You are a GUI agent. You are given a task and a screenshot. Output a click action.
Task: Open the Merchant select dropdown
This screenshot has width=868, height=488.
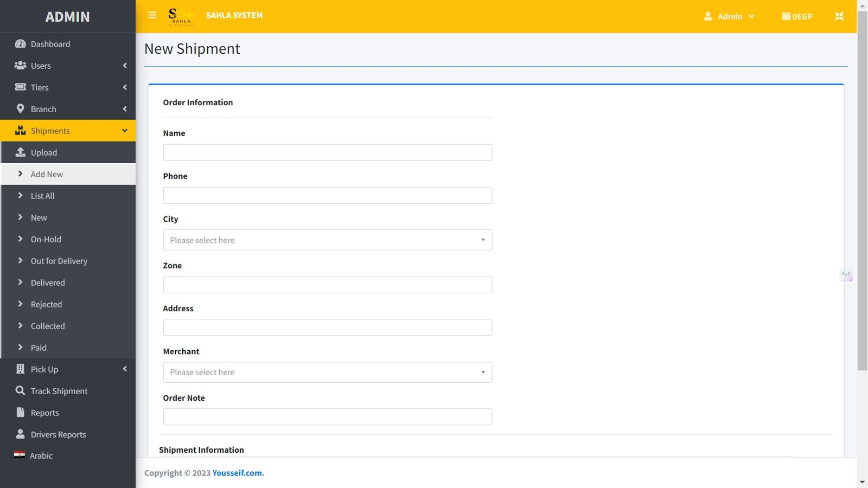(x=328, y=372)
